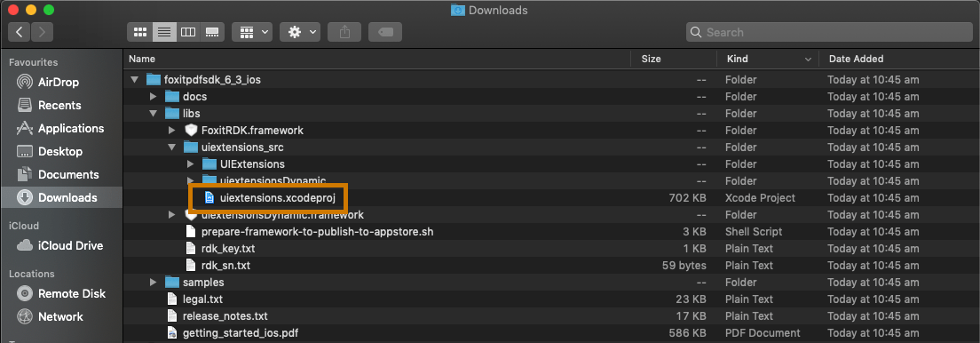Expand the samples folder
980x343 pixels.
coord(154,283)
